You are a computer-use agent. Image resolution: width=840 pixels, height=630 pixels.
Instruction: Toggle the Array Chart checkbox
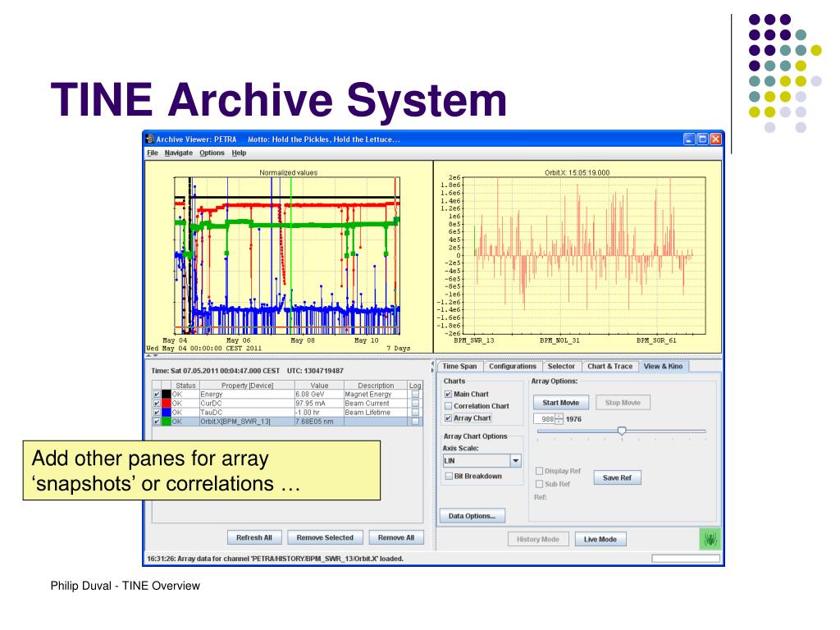(449, 418)
